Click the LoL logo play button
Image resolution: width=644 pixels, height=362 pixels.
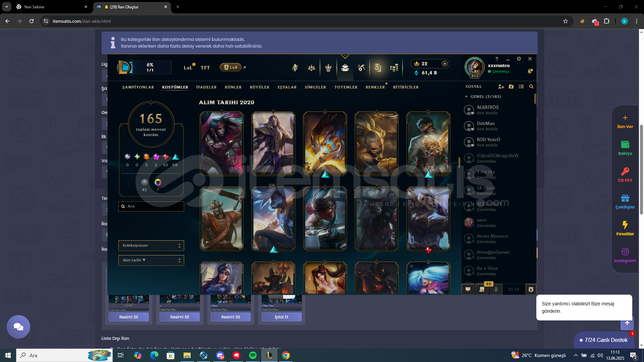[x=124, y=67]
